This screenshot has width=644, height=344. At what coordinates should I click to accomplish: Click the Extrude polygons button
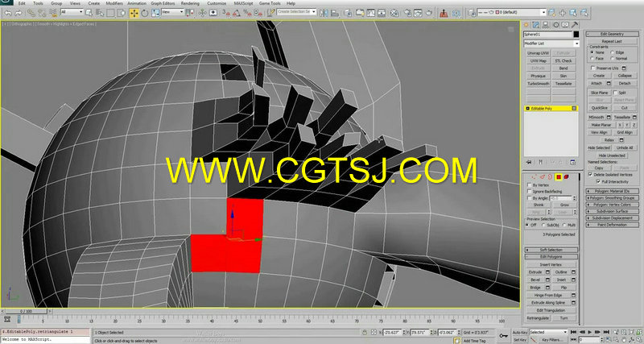coord(535,272)
